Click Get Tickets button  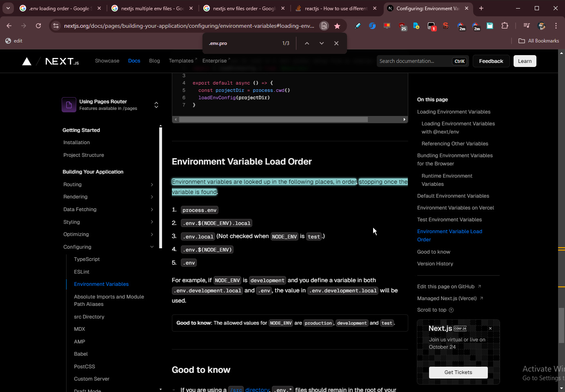pyautogui.click(x=458, y=372)
